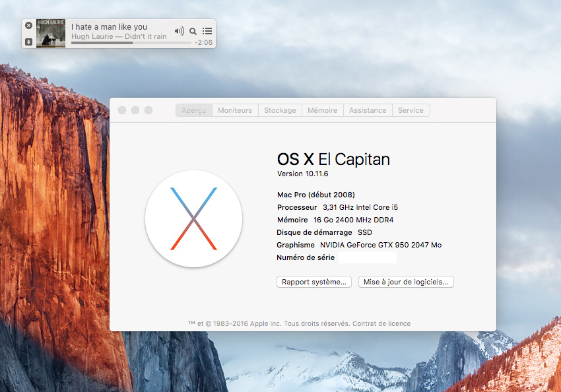Zoom the About This Mac window
Image resolution: width=561 pixels, height=392 pixels.
tap(148, 110)
